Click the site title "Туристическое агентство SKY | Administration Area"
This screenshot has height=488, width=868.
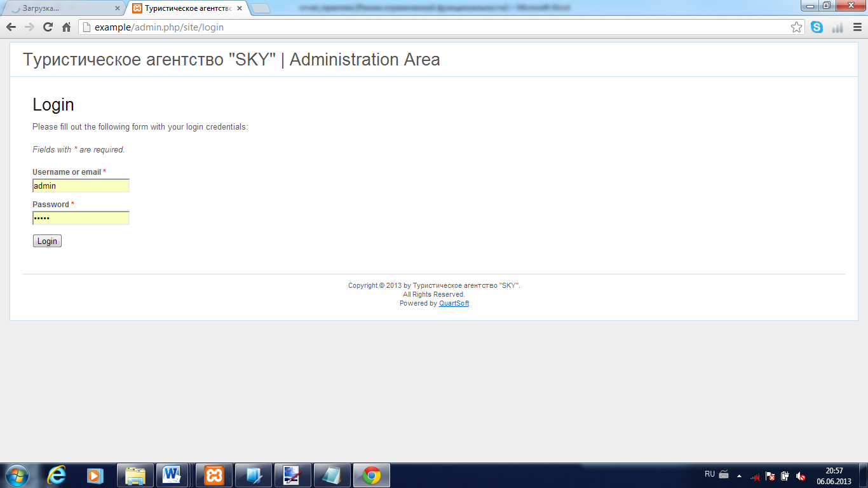231,60
